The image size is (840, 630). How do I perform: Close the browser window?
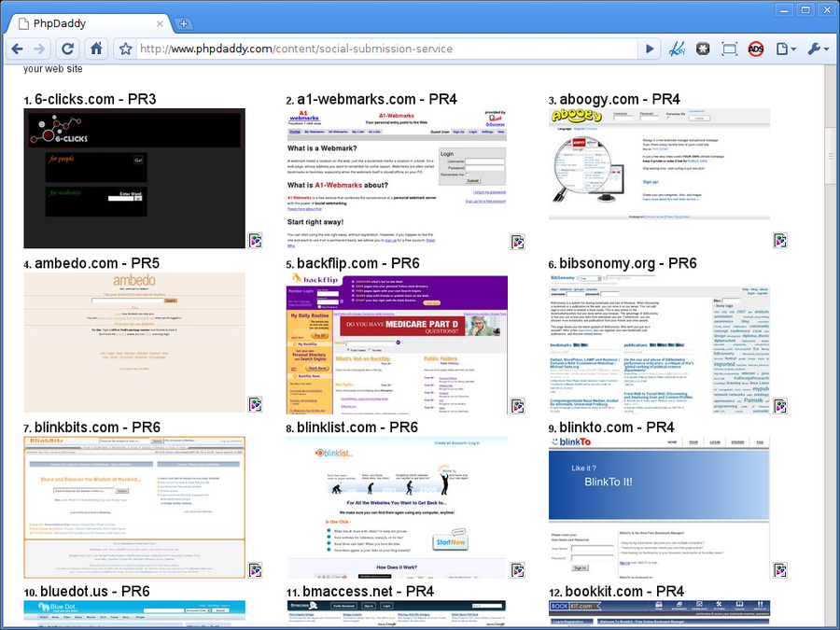coord(826,9)
